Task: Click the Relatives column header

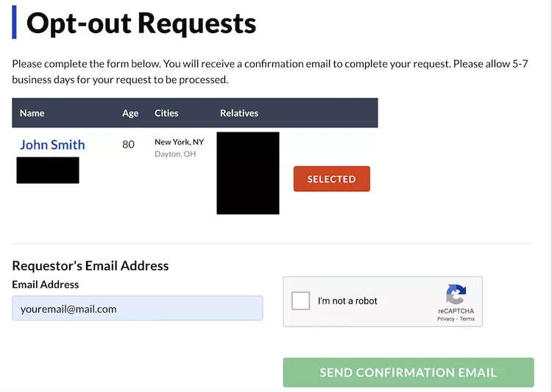Action: (239, 113)
